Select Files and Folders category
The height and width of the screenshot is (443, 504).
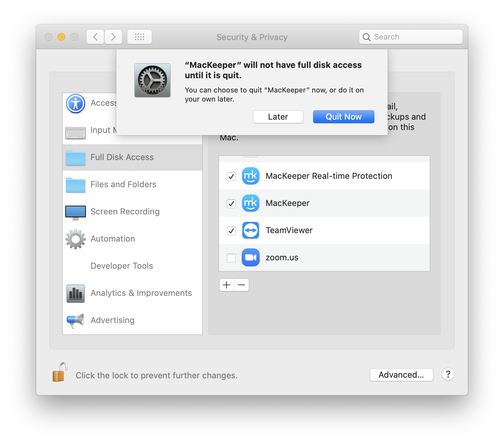click(x=132, y=184)
